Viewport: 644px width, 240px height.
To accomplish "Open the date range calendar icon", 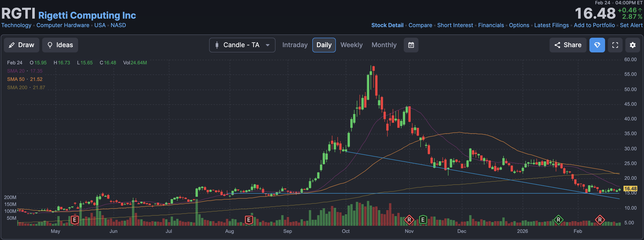I will coord(411,45).
